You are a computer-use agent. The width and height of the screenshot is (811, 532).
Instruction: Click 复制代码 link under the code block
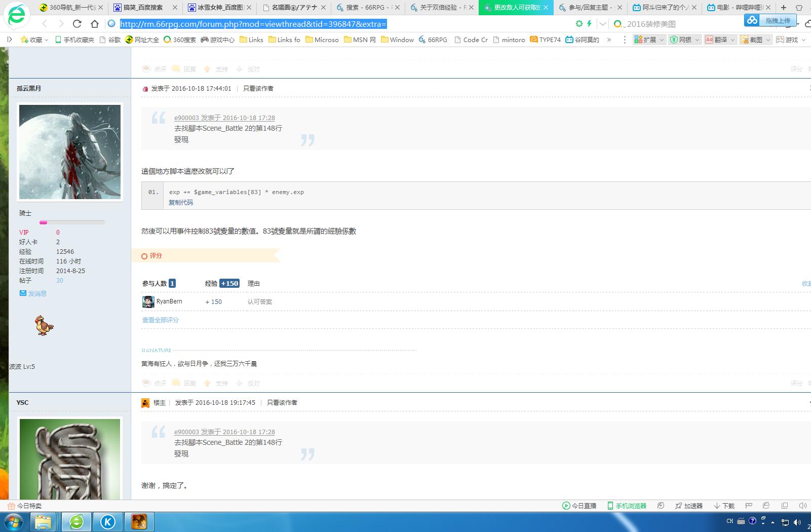pyautogui.click(x=181, y=202)
